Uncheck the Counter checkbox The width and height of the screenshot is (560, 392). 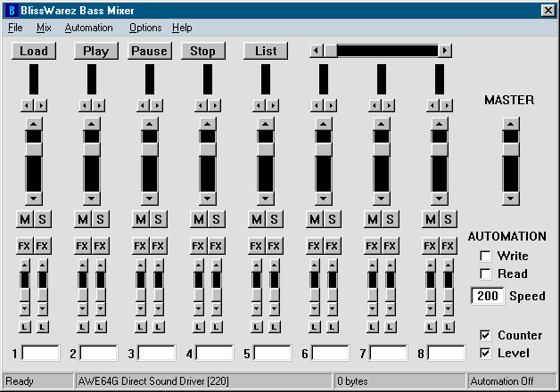(485, 335)
